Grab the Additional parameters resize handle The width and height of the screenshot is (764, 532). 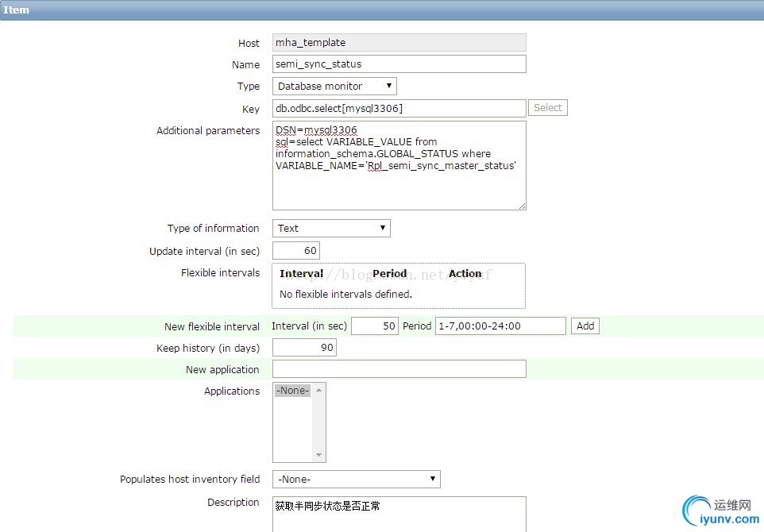coord(523,206)
